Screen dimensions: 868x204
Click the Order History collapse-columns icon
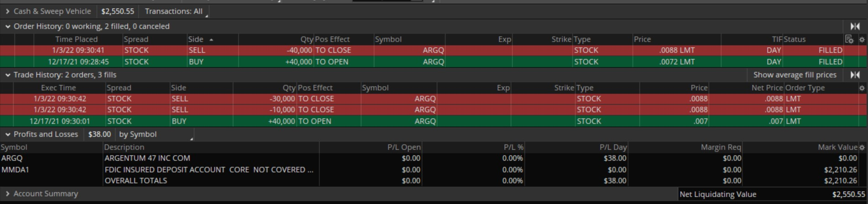click(x=855, y=26)
